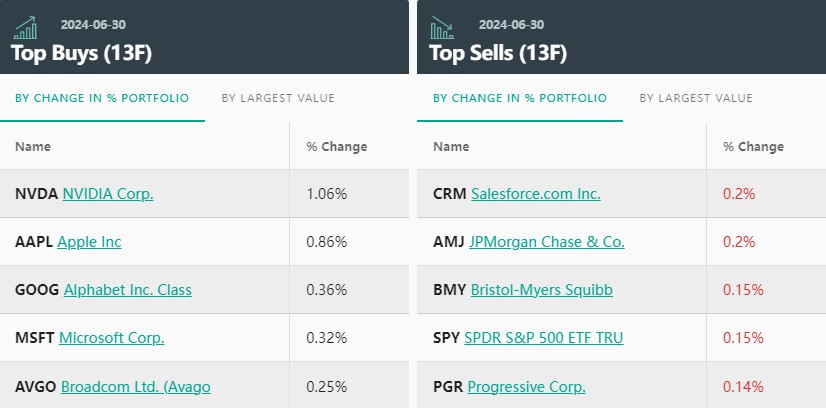Click the JPMorgan Chase & Co. link
826x408 pixels.
[x=547, y=242]
